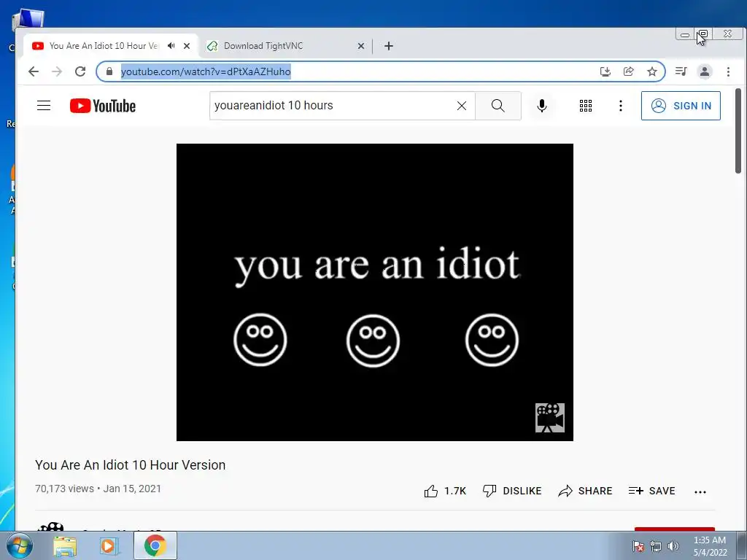Dislike this video

pos(511,491)
